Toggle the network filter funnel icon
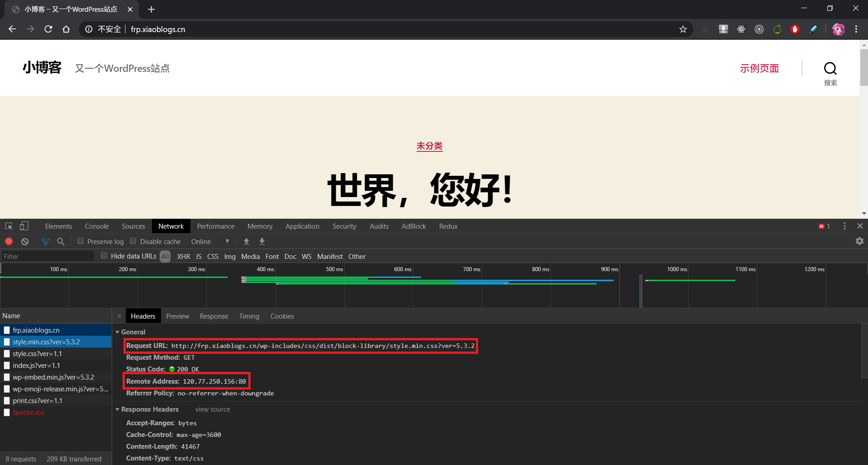The width and height of the screenshot is (868, 465). pos(45,241)
